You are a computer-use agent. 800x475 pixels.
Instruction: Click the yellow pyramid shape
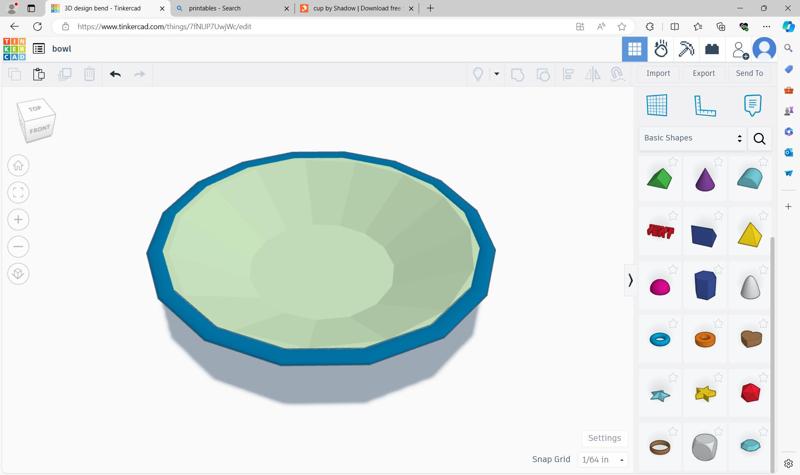tap(750, 234)
